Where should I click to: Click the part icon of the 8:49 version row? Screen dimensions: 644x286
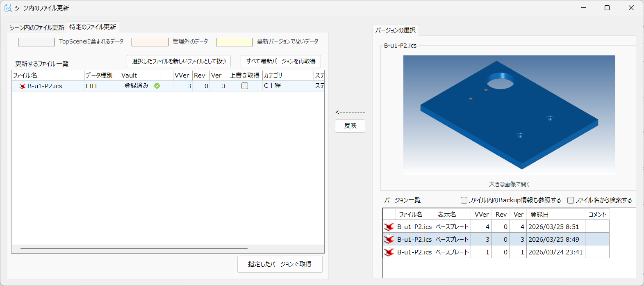point(389,239)
